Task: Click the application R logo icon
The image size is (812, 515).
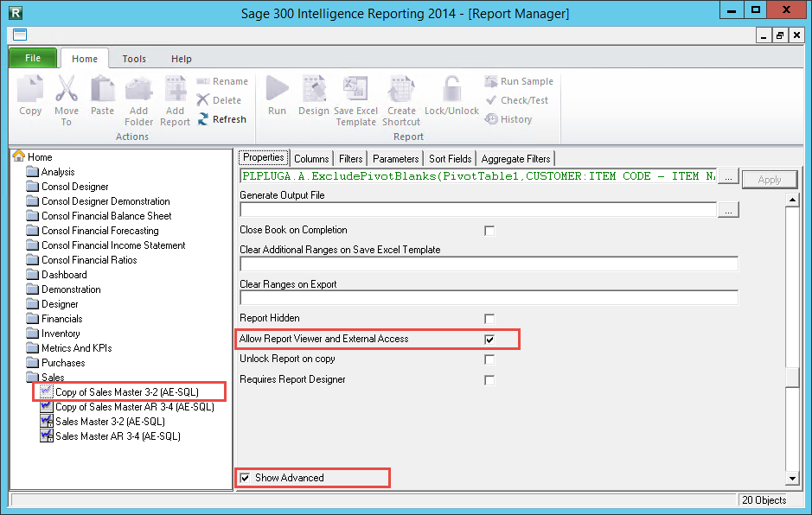Action: [x=16, y=12]
